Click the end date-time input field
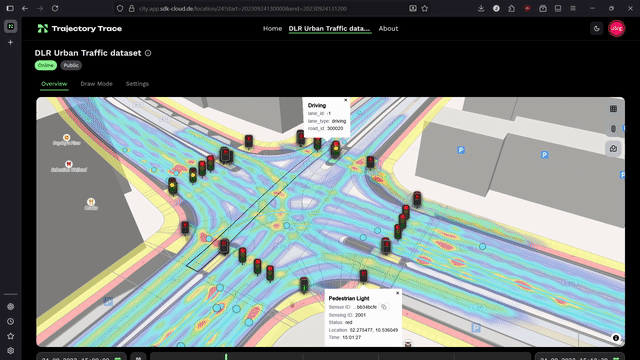 [x=580, y=357]
